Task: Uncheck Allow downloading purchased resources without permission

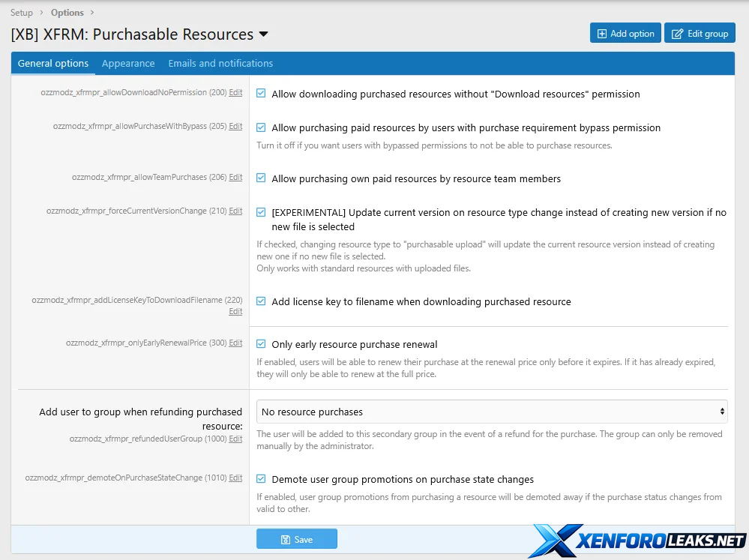Action: point(261,94)
